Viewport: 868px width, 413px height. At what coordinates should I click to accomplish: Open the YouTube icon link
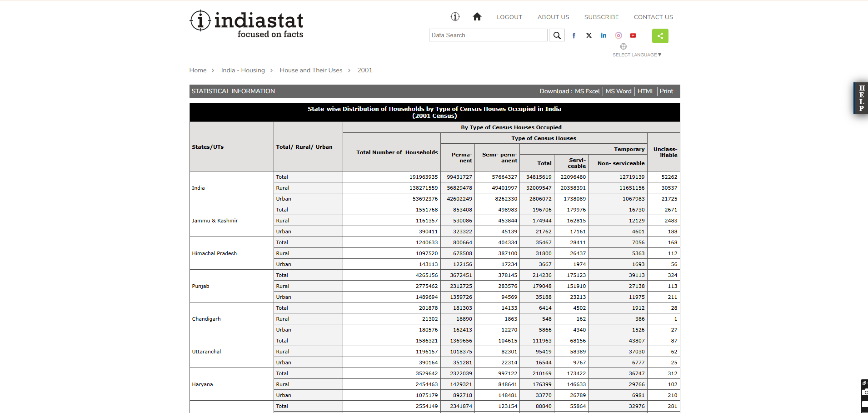pos(633,35)
